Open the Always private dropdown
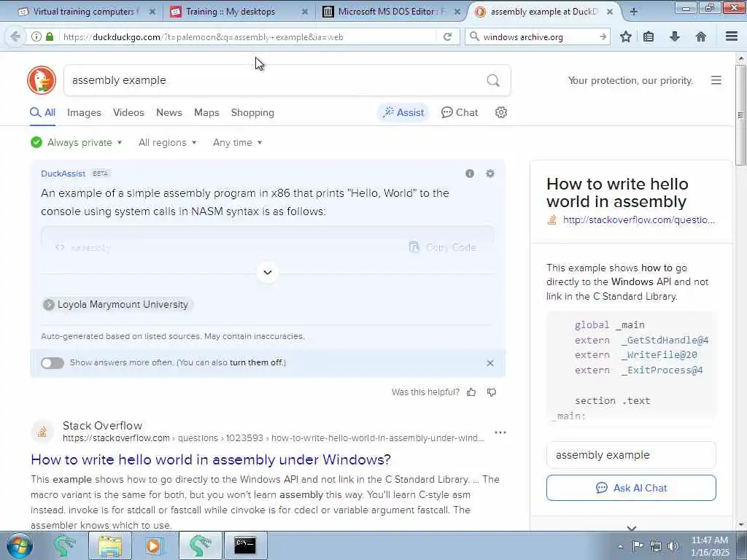The image size is (747, 560). (x=76, y=142)
